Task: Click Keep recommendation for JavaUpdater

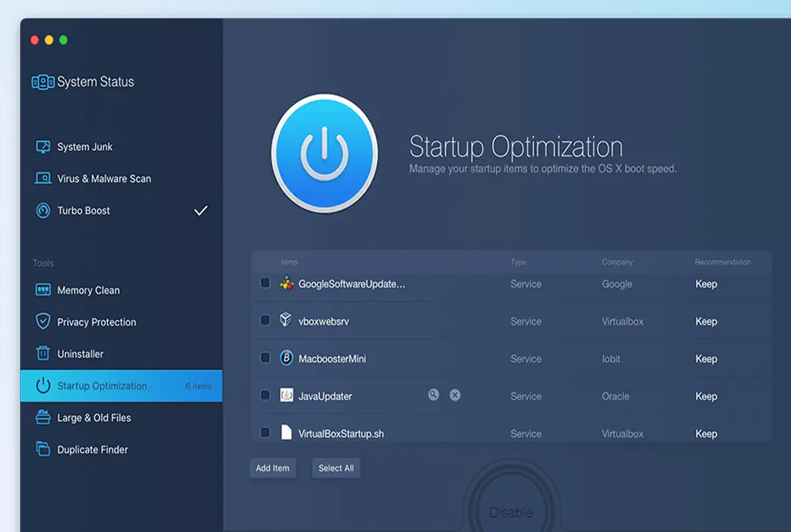Action: click(707, 397)
